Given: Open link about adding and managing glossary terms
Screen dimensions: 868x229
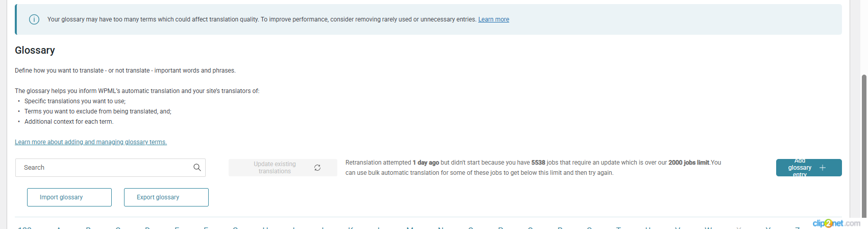Looking at the screenshot, I should (91, 142).
